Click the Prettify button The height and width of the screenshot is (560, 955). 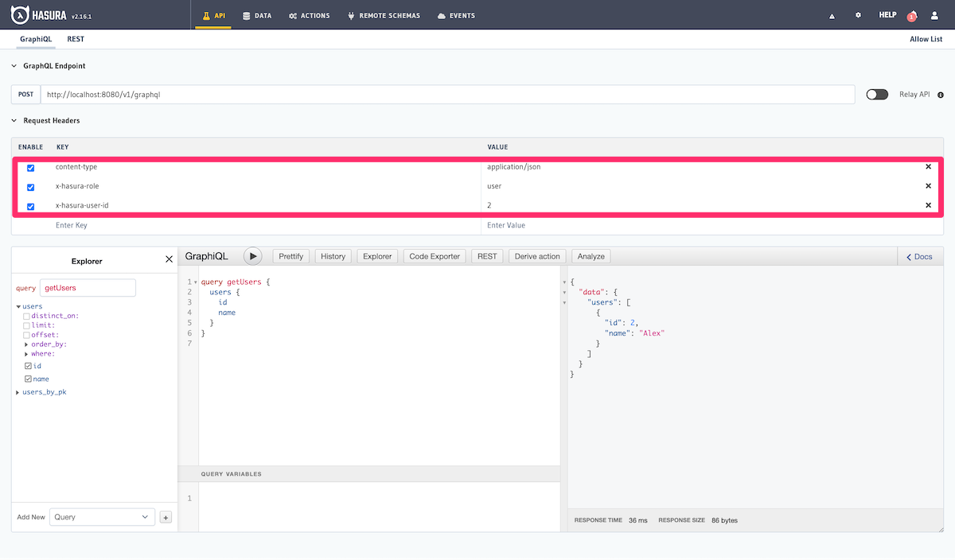pos(290,256)
